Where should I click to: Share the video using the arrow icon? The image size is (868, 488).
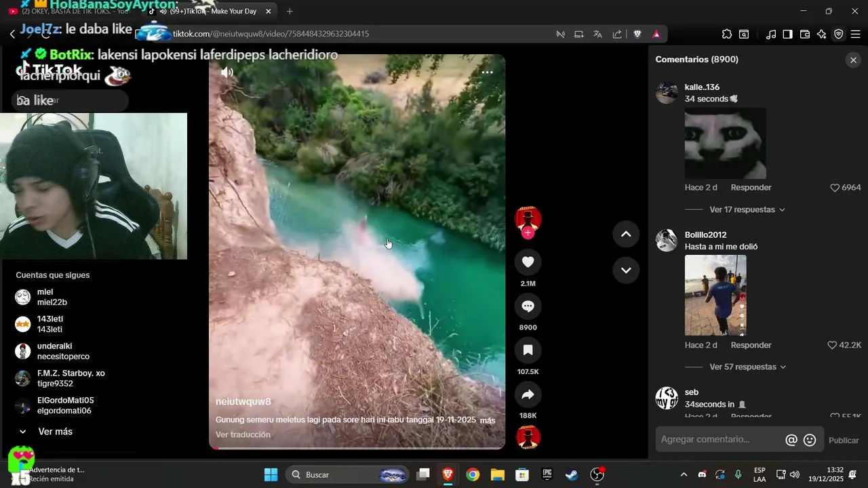coord(528,394)
